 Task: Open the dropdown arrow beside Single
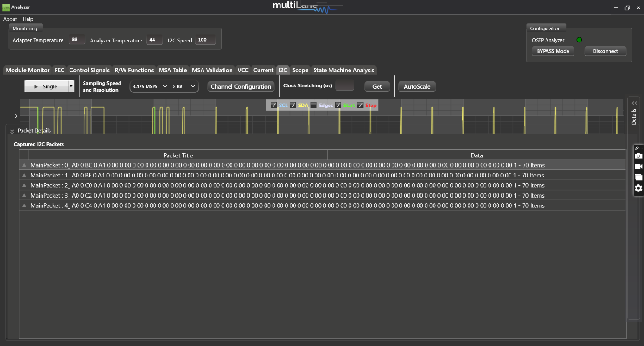[71, 86]
